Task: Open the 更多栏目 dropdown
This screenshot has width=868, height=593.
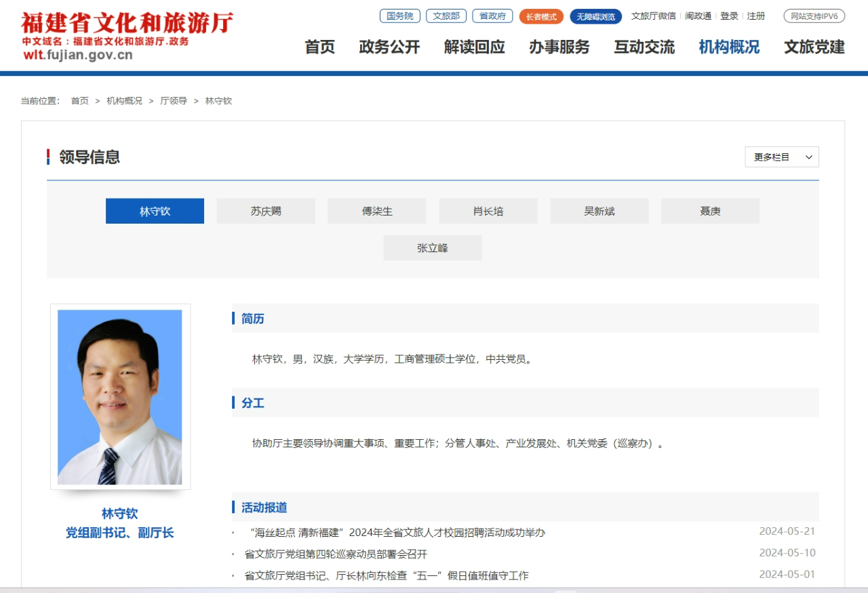Action: tap(782, 157)
